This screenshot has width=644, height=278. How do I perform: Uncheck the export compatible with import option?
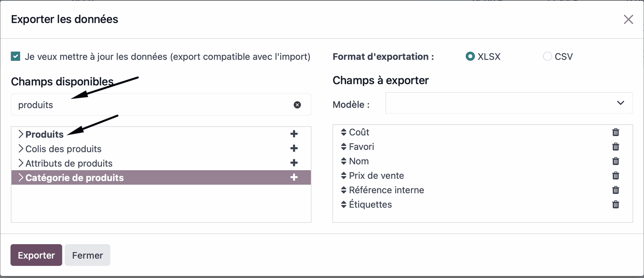click(15, 56)
